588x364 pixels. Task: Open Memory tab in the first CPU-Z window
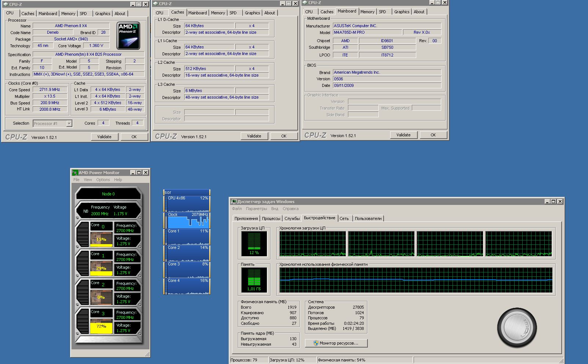pos(68,14)
